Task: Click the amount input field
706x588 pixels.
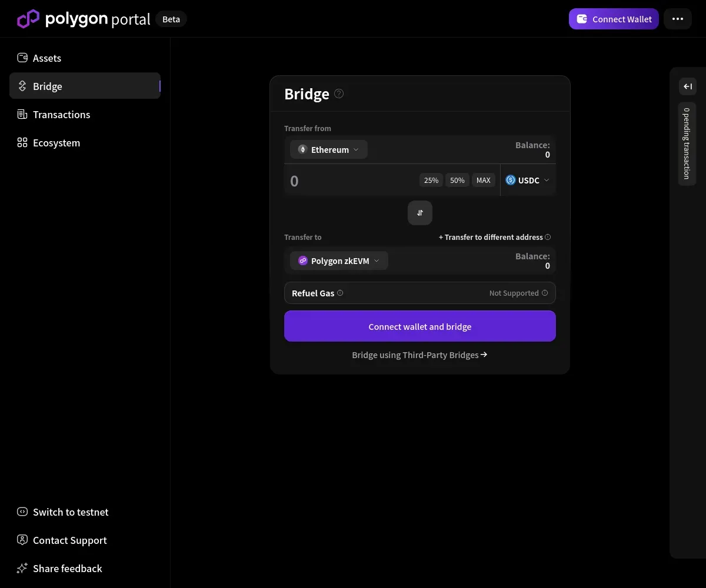Action: (351, 181)
